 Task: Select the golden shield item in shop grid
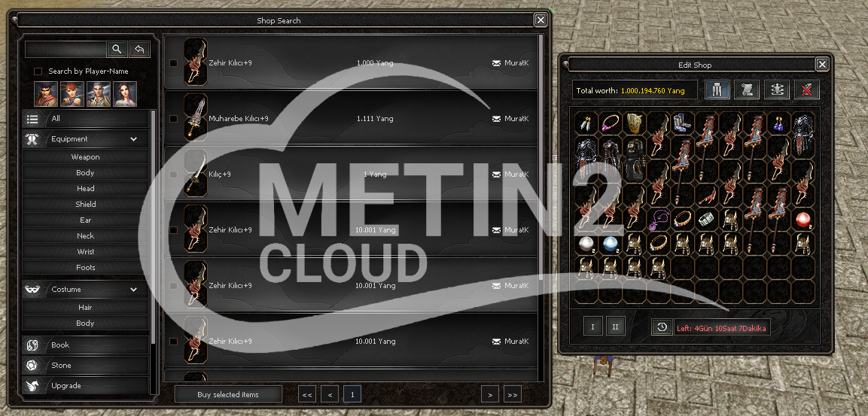pyautogui.click(x=635, y=124)
